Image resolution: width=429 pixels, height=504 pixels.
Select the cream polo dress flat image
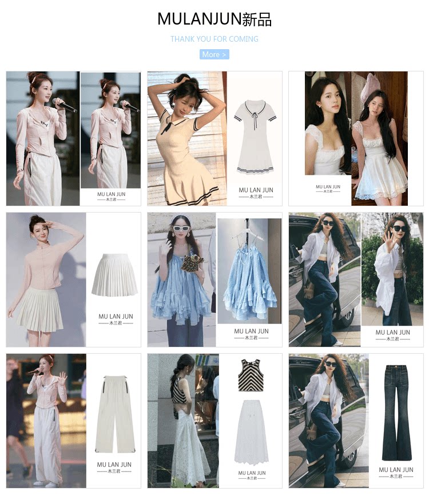pyautogui.click(x=255, y=137)
